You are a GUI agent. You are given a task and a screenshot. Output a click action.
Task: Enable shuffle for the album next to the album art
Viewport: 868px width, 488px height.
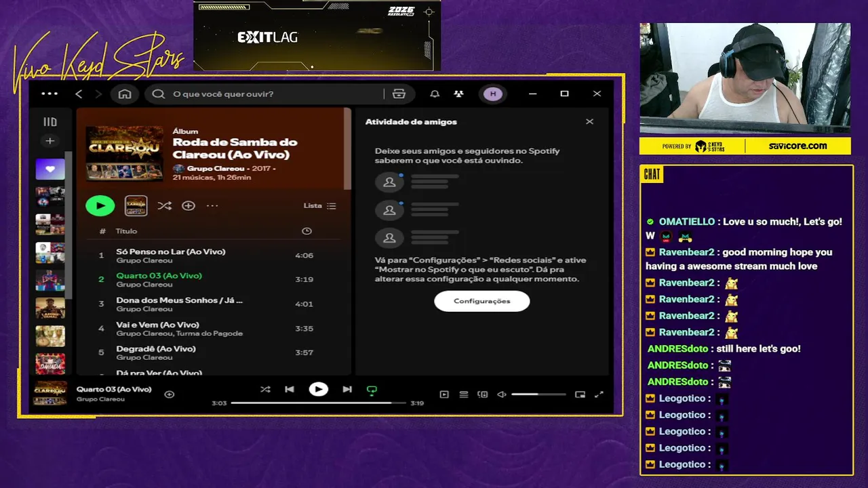[x=164, y=205]
